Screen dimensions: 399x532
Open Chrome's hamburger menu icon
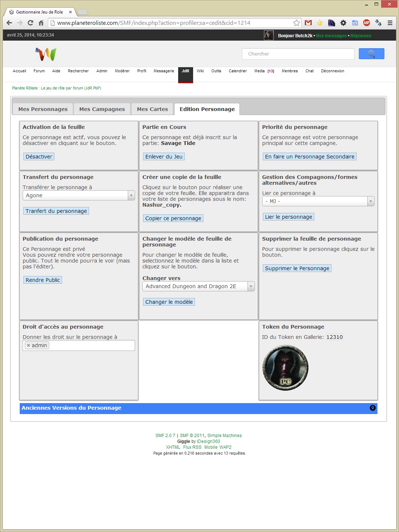(x=390, y=23)
